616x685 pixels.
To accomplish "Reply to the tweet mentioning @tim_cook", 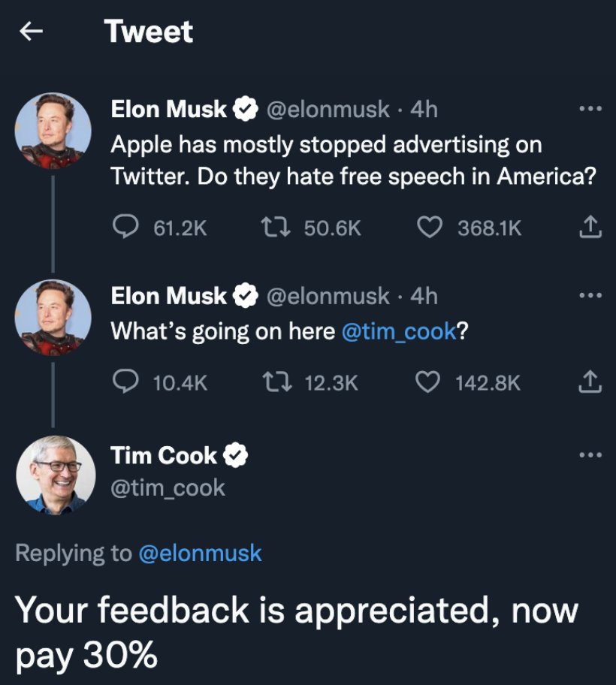I will point(128,382).
